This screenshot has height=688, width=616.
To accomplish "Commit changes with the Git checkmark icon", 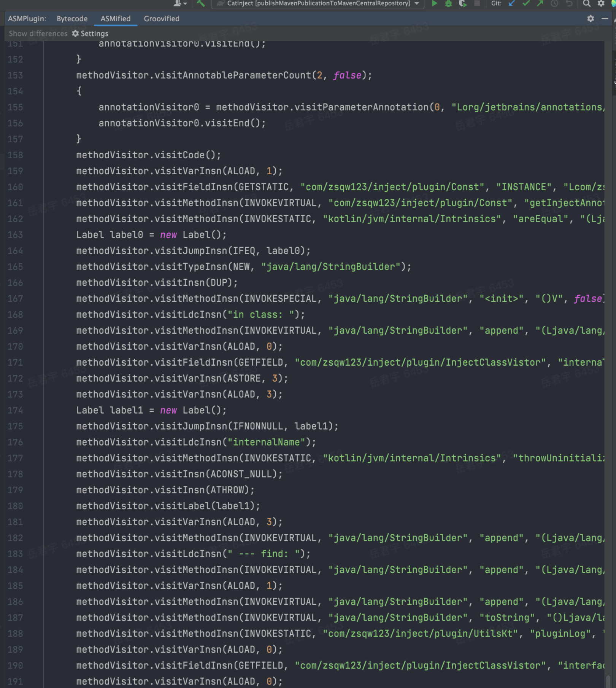I will [x=526, y=3].
